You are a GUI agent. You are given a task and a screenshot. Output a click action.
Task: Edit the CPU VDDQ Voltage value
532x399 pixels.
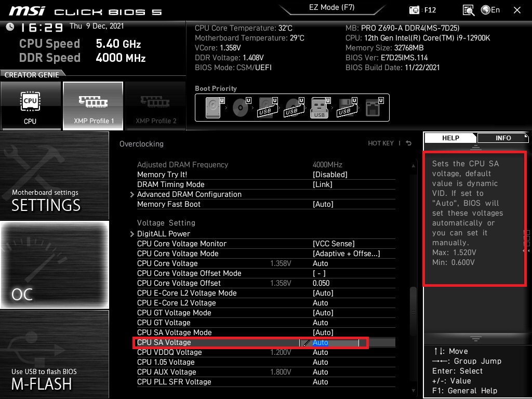click(x=320, y=352)
